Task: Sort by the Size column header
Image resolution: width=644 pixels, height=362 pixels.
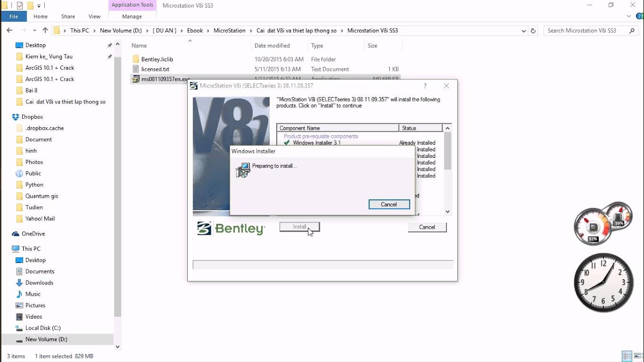Action: tap(372, 46)
